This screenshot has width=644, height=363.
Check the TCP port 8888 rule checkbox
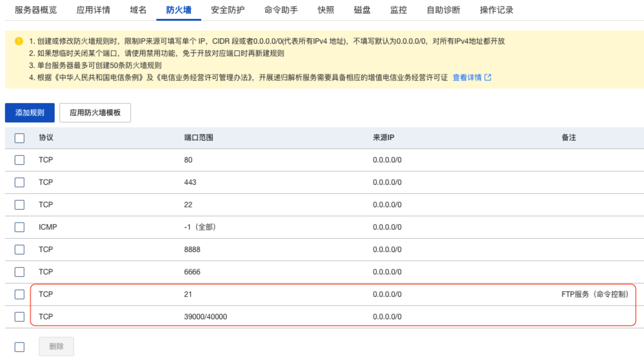(19, 250)
